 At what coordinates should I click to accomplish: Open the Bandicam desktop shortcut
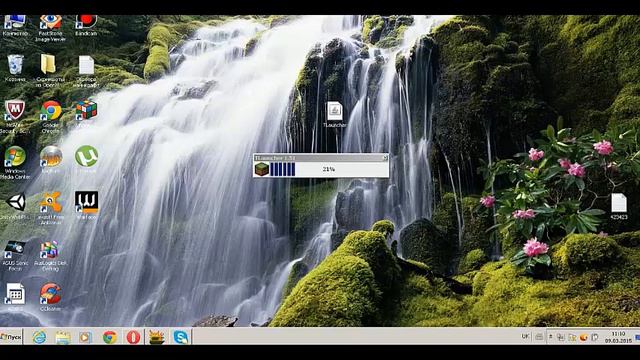pyautogui.click(x=86, y=25)
